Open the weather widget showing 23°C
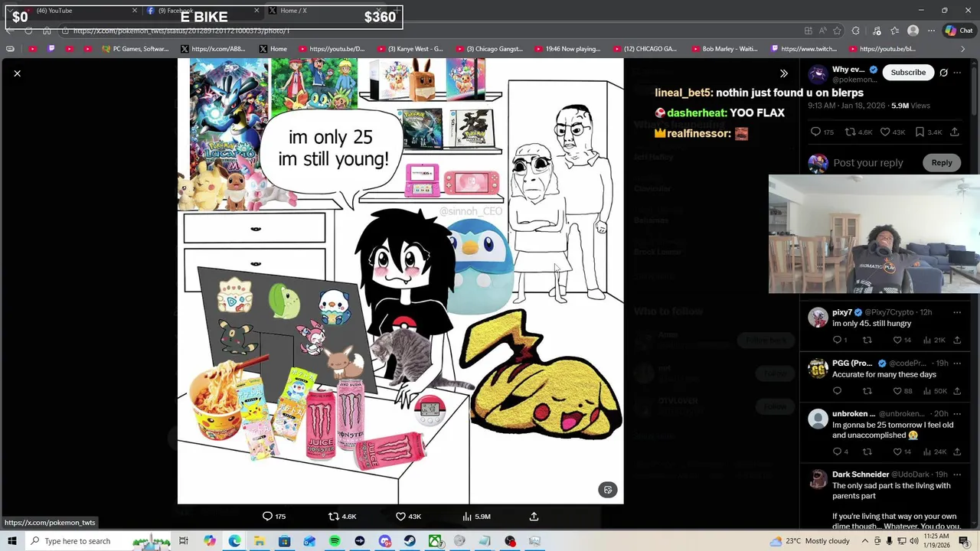 coord(810,541)
